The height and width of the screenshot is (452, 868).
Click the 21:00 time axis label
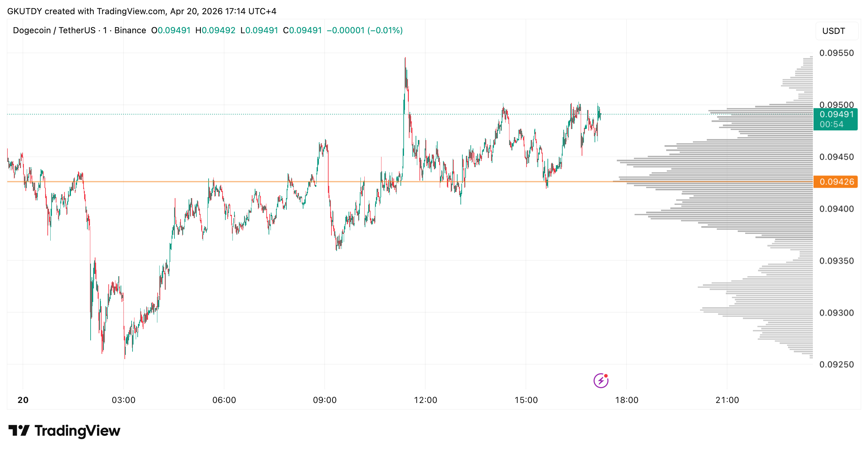(x=727, y=400)
